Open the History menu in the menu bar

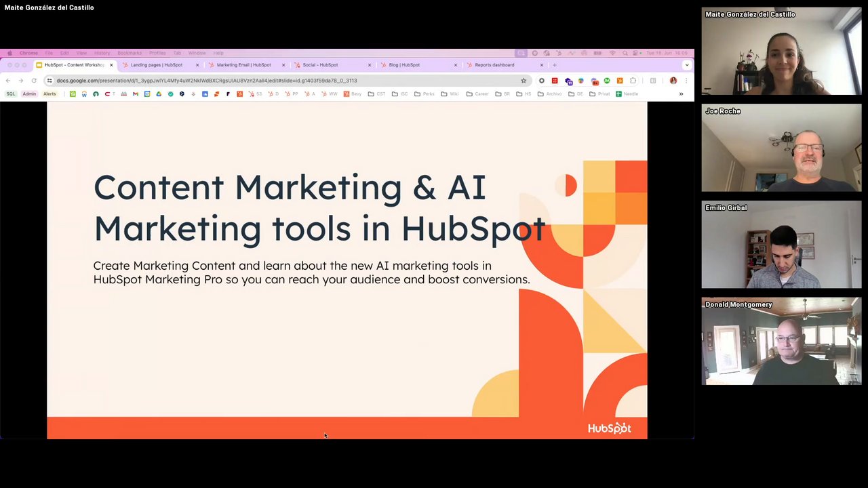tap(102, 53)
